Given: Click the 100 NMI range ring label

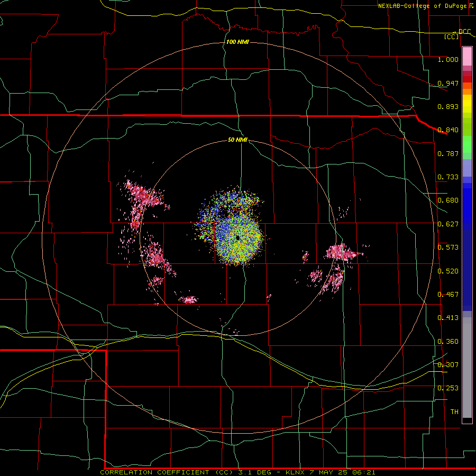Looking at the screenshot, I should tap(237, 42).
